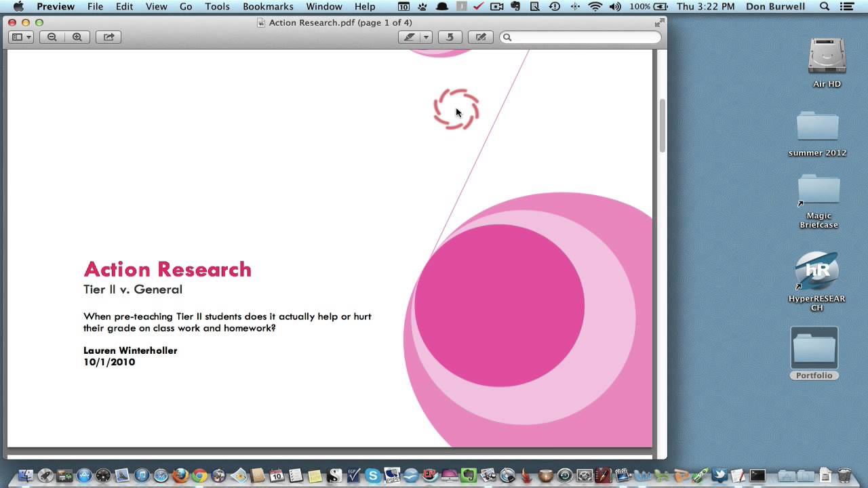
Task: Open the Apple menu
Action: [18, 7]
